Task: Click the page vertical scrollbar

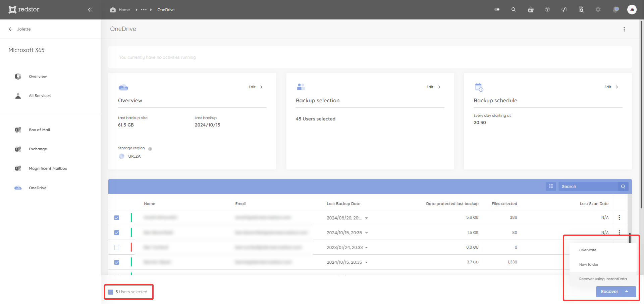Action: 642,114
